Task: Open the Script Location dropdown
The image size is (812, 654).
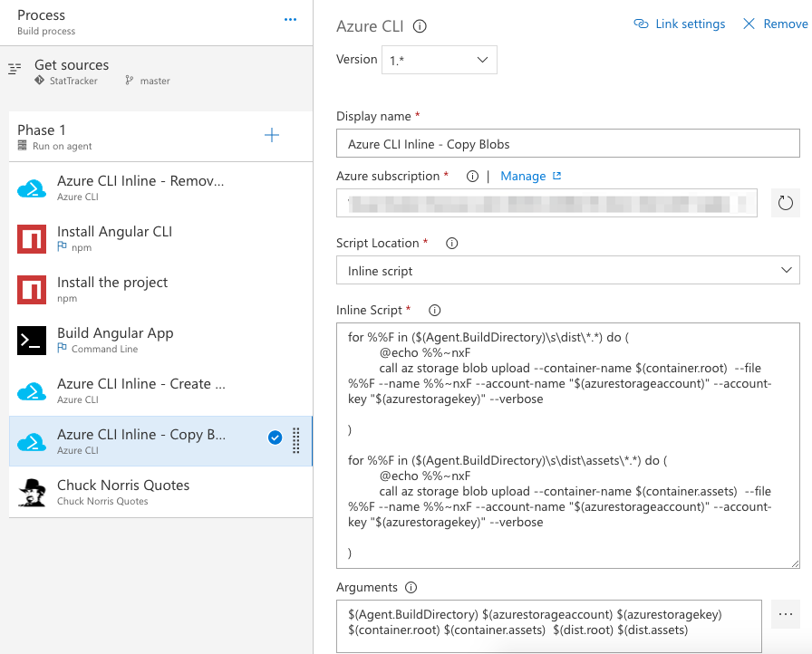Action: (x=567, y=269)
